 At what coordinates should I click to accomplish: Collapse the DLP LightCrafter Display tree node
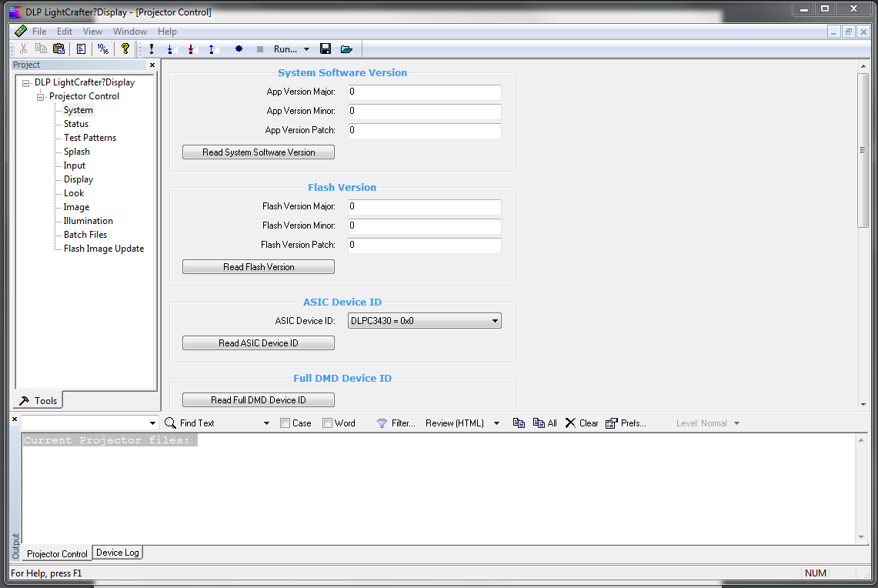click(25, 83)
